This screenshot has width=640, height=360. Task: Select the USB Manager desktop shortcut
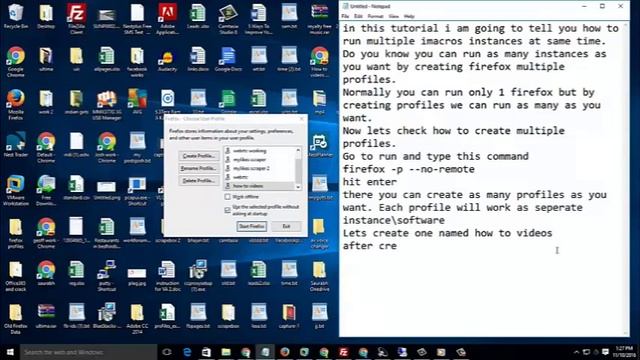coord(107,105)
